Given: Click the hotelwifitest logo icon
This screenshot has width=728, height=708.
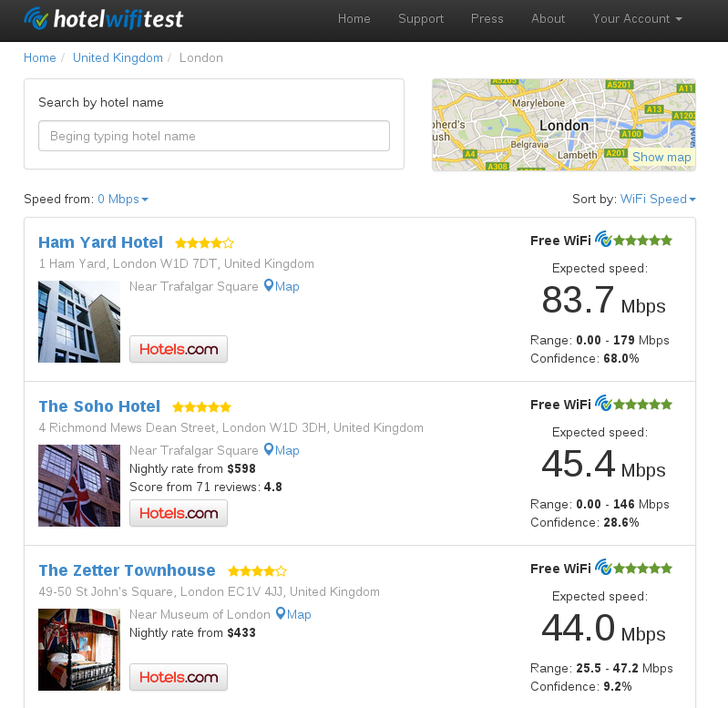Looking at the screenshot, I should point(37,18).
